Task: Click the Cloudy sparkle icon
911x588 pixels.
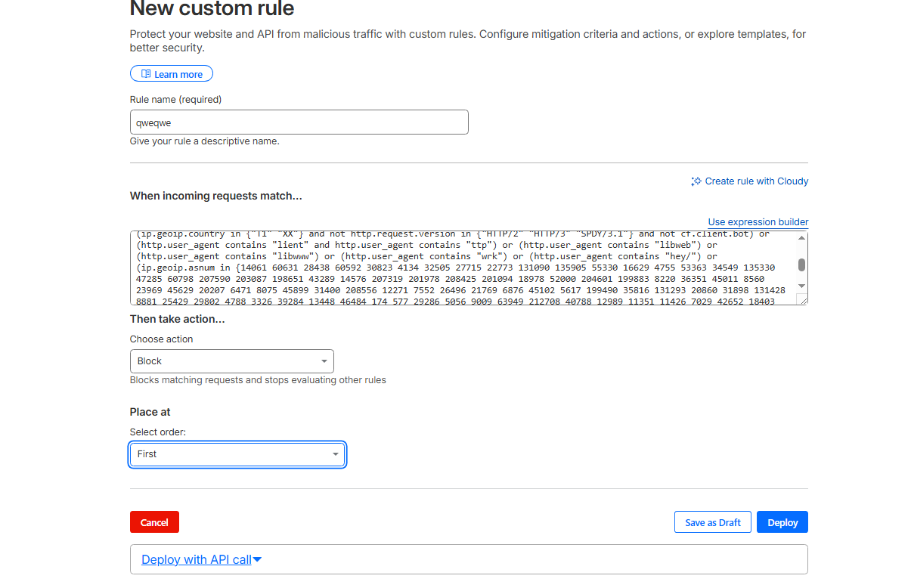Action: click(x=696, y=181)
